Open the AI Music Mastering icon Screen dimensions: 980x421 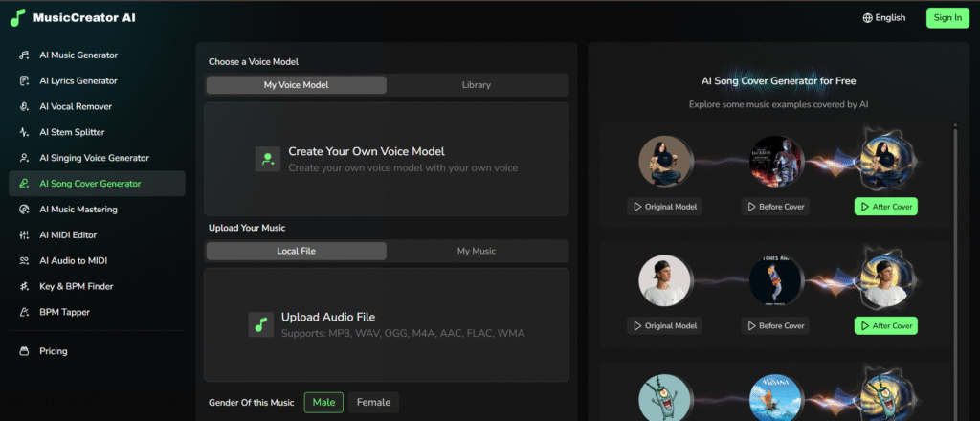[x=24, y=210]
